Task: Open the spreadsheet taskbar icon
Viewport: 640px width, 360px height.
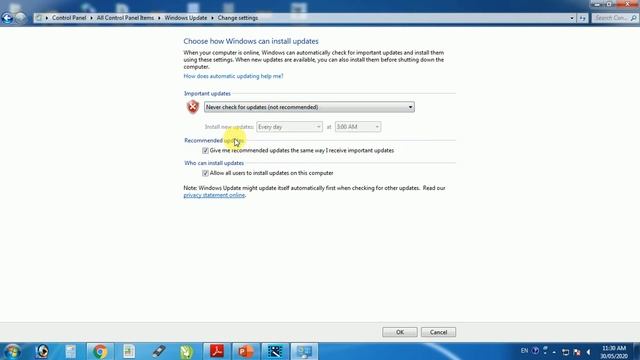Action: click(x=129, y=351)
